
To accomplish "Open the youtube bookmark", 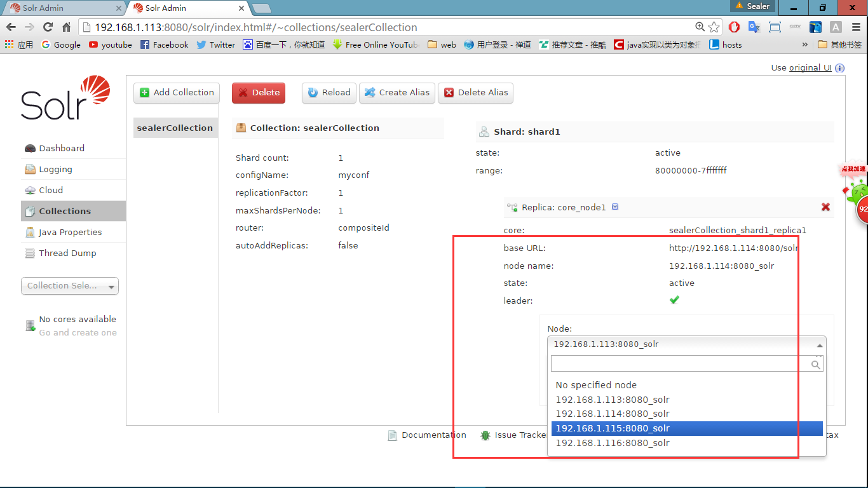I will coord(111,45).
